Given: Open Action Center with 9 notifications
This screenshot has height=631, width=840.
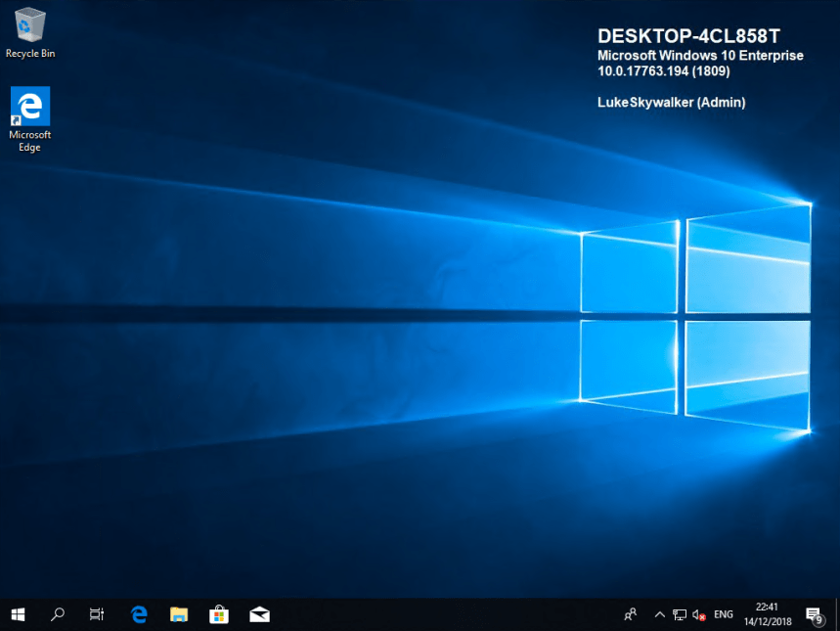Looking at the screenshot, I should point(814,614).
